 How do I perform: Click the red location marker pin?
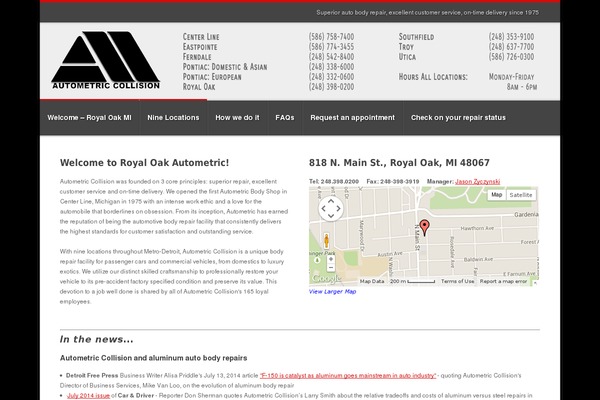pos(424,227)
